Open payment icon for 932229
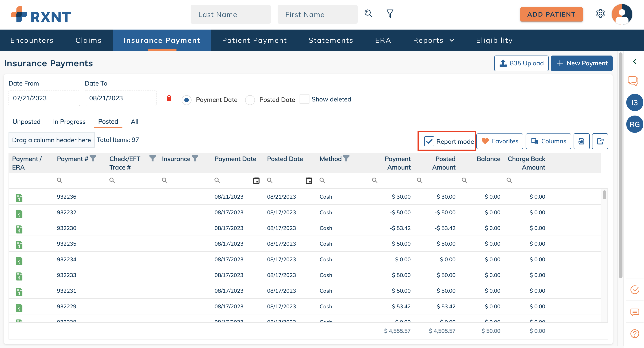This screenshot has height=348, width=644. click(x=19, y=307)
